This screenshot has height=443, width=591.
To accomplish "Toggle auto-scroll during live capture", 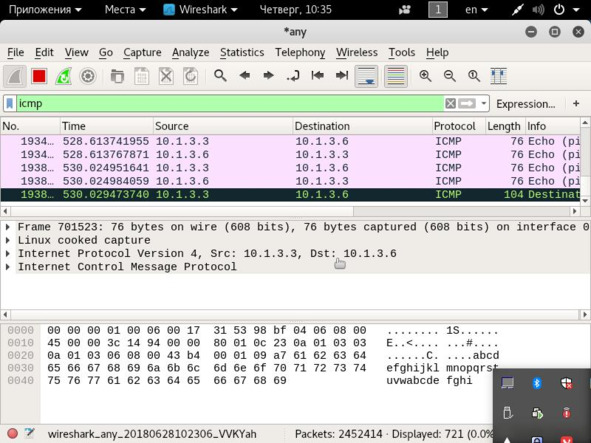I will pyautogui.click(x=366, y=76).
